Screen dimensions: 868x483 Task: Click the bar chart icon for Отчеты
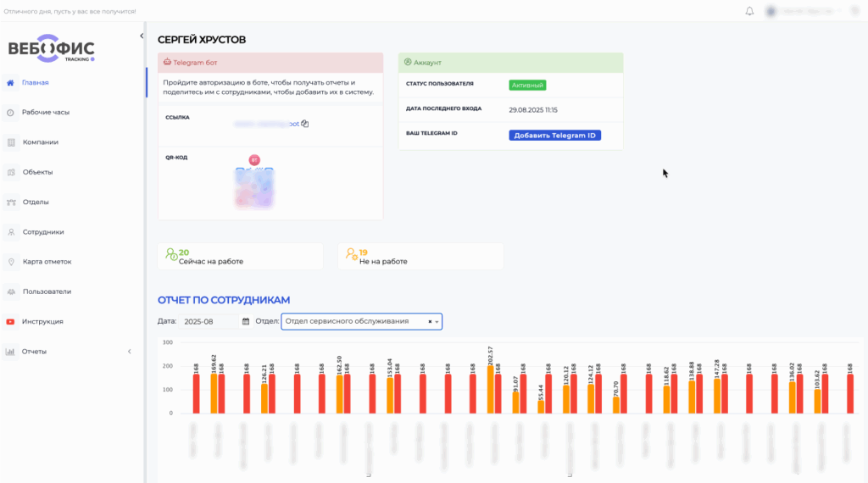point(10,352)
